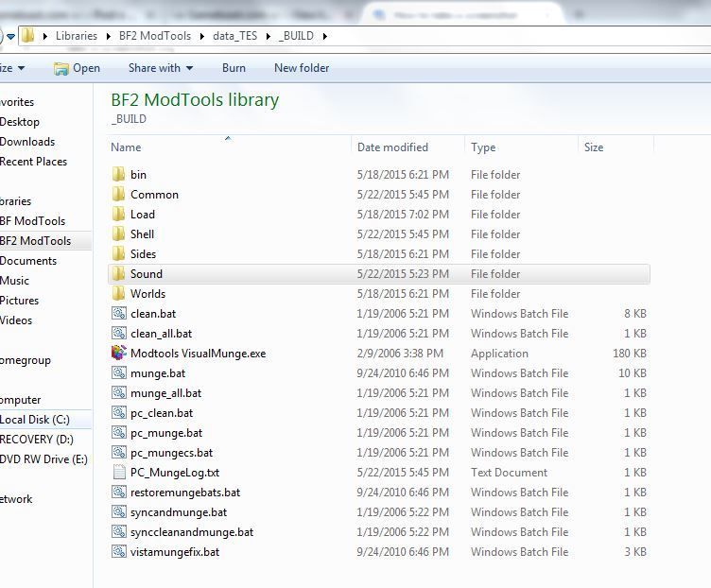Open the Share with dropdown menu
The image size is (711, 588).
pos(161,68)
